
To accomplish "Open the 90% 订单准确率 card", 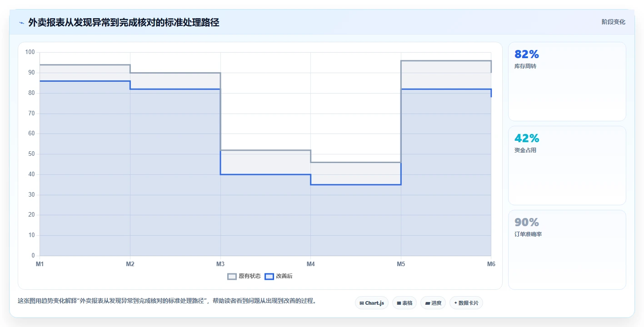I will 567,249.
